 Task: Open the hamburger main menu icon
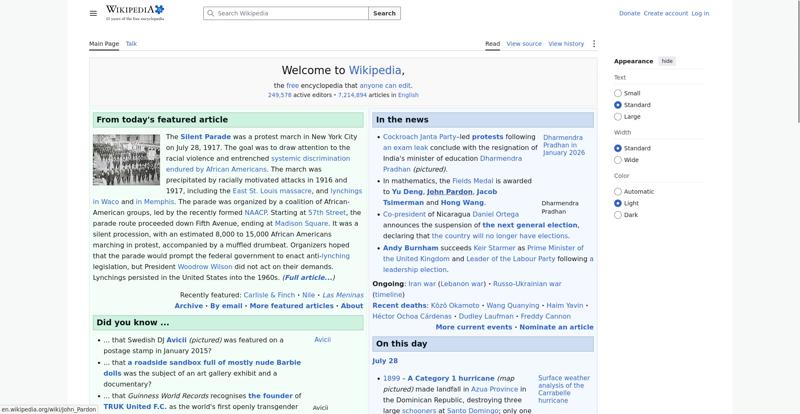(x=93, y=13)
